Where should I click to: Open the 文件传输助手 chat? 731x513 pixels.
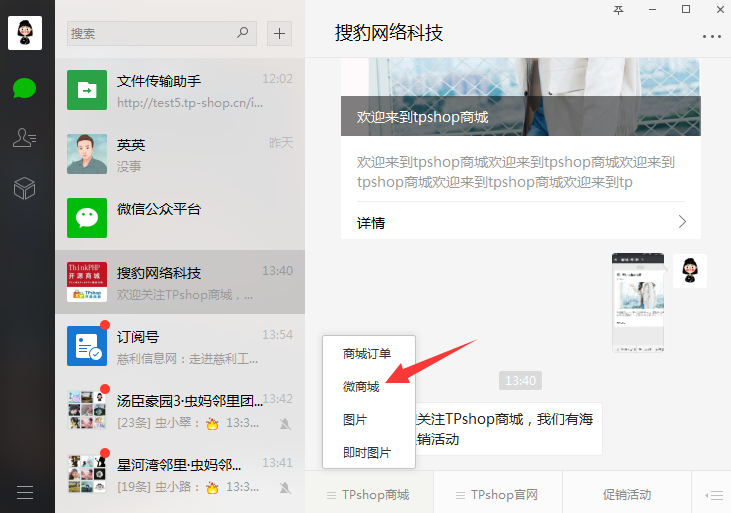pos(180,90)
